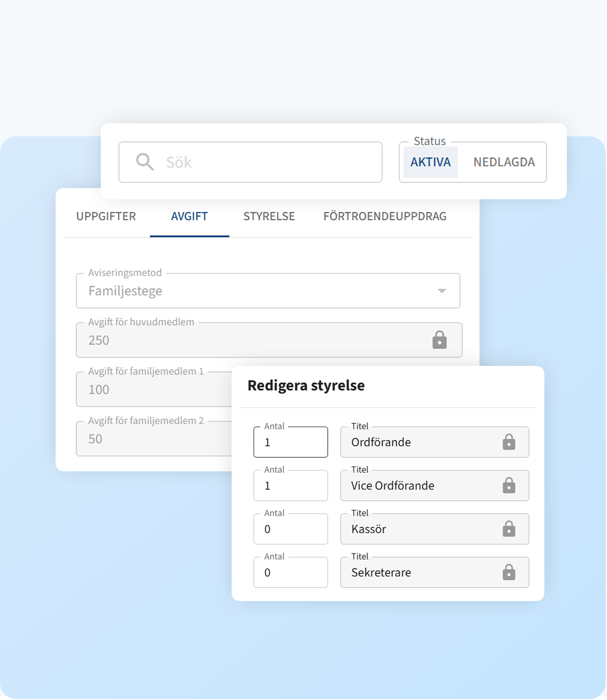
Task: Open the UPPGIFTER tab
Action: tap(106, 216)
